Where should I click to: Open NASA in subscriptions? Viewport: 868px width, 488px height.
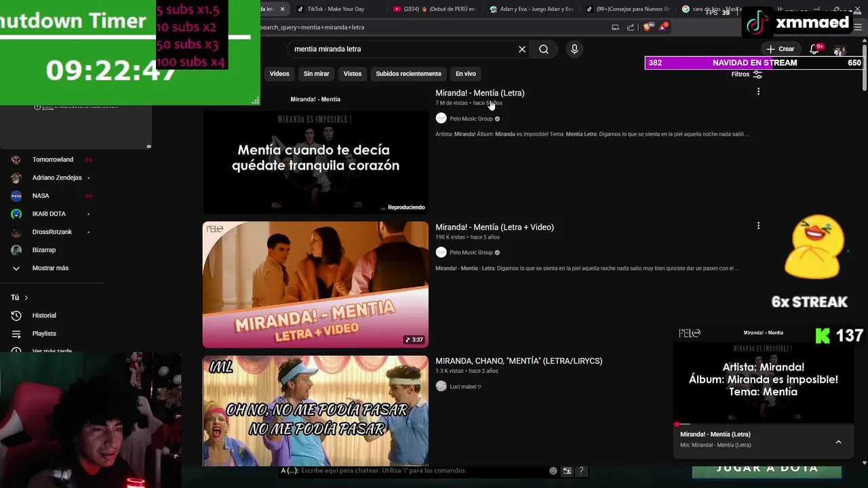41,196
